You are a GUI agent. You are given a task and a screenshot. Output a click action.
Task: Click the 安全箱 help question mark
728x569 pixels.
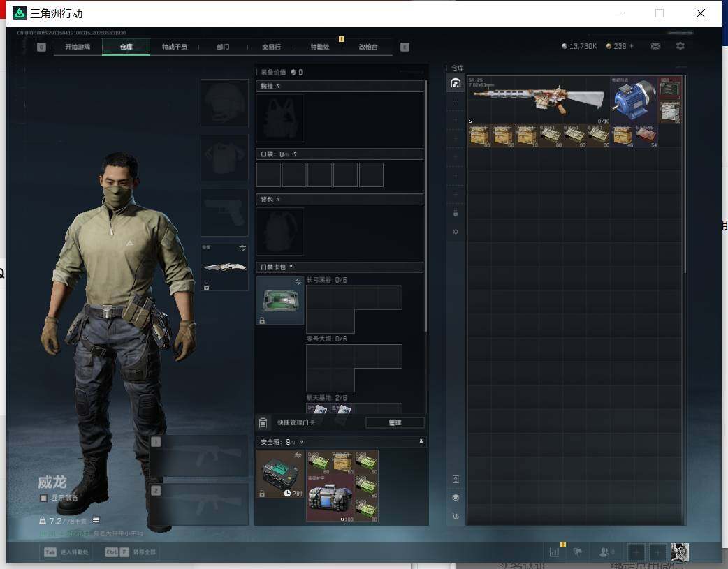[x=301, y=443]
